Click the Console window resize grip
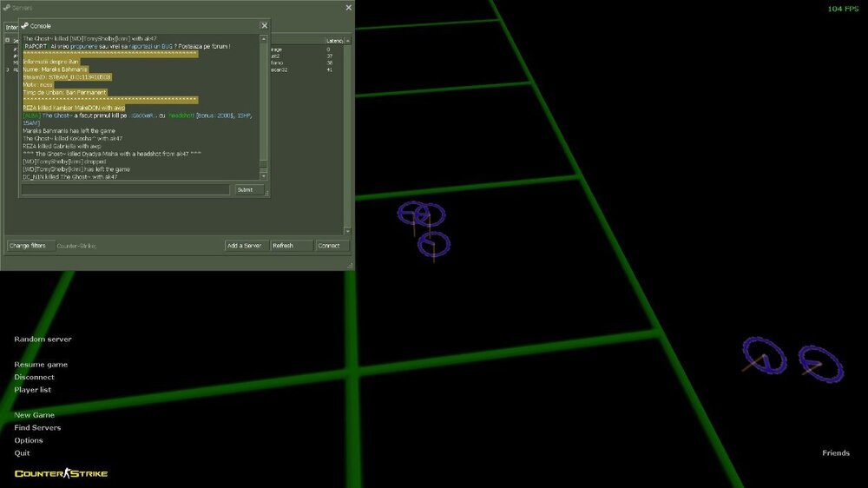868x488 pixels. (267, 194)
